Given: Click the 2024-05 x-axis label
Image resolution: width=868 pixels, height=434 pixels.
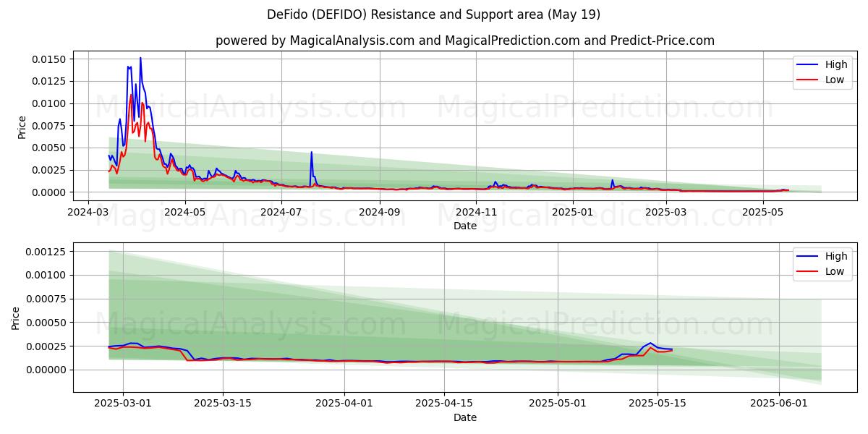Looking at the screenshot, I should coord(185,213).
